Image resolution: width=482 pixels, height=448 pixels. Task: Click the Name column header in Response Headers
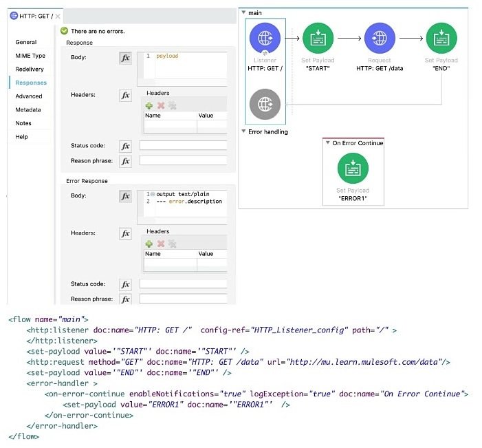(171, 116)
